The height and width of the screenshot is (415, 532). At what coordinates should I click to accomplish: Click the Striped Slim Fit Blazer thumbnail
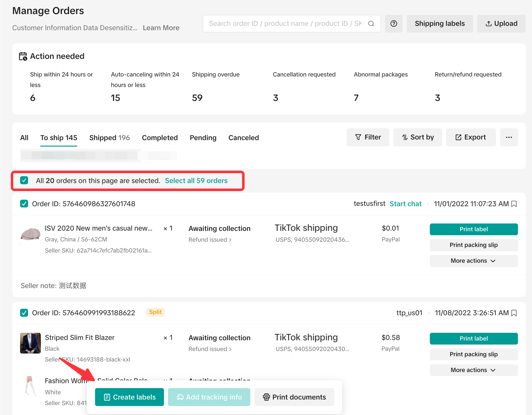(x=30, y=343)
